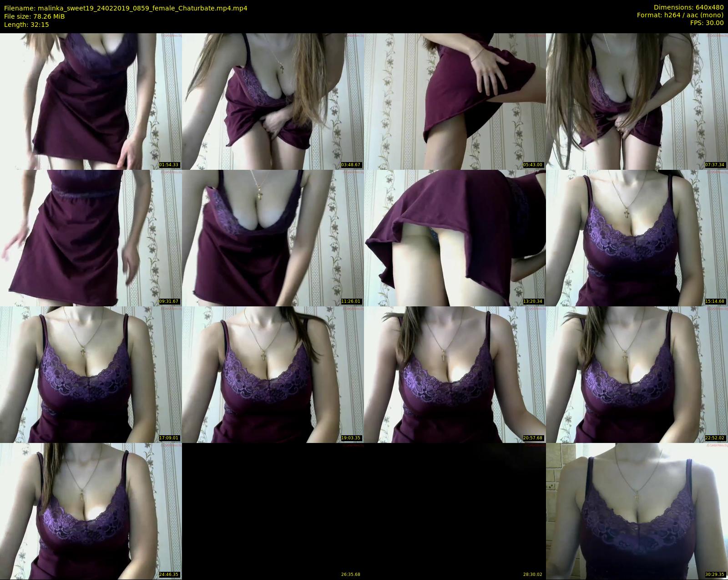Screen dimensions: 728x580
Task: Pick the preview frame timestamped 19:03.35
Action: pos(273,375)
